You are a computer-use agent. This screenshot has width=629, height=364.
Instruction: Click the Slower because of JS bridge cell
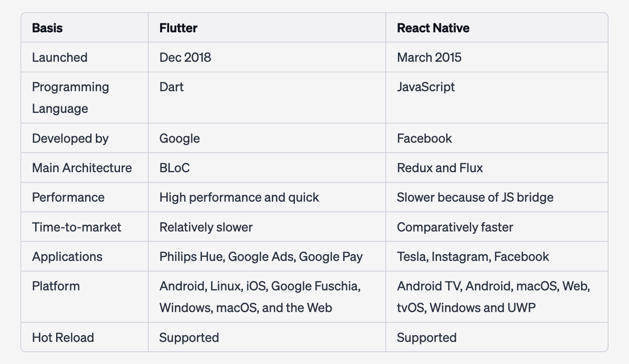[475, 197]
